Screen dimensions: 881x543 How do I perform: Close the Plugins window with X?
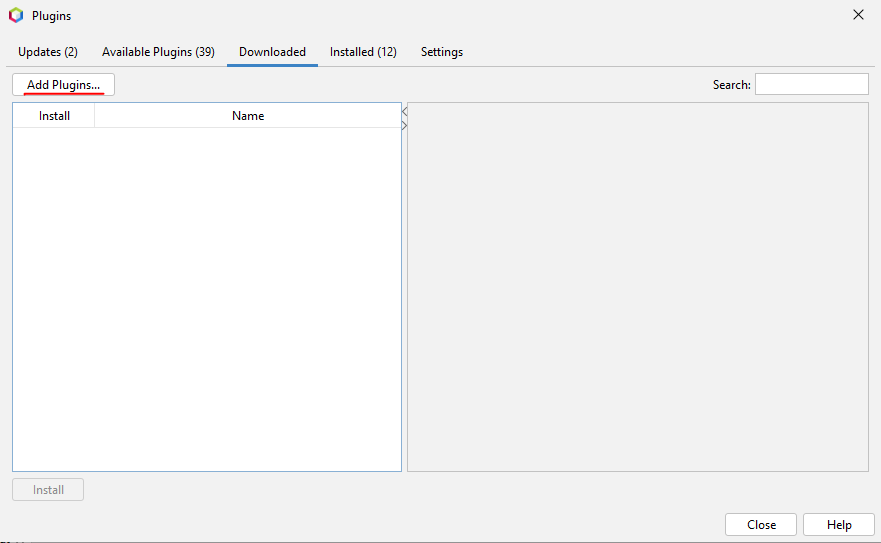(858, 15)
